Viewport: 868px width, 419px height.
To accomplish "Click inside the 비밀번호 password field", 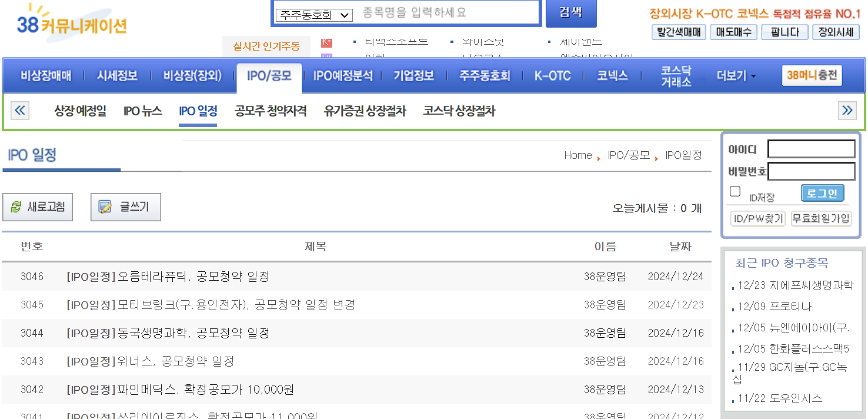I will 811,171.
